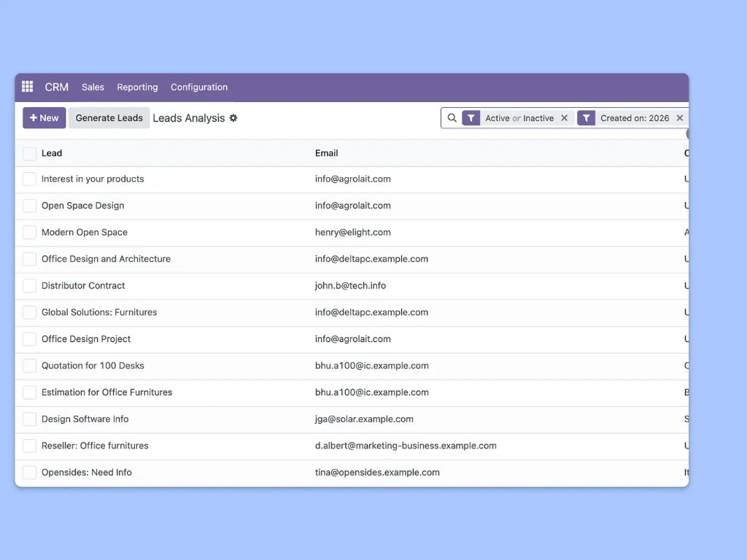747x560 pixels.
Task: Open the Sales menu
Action: coord(93,87)
